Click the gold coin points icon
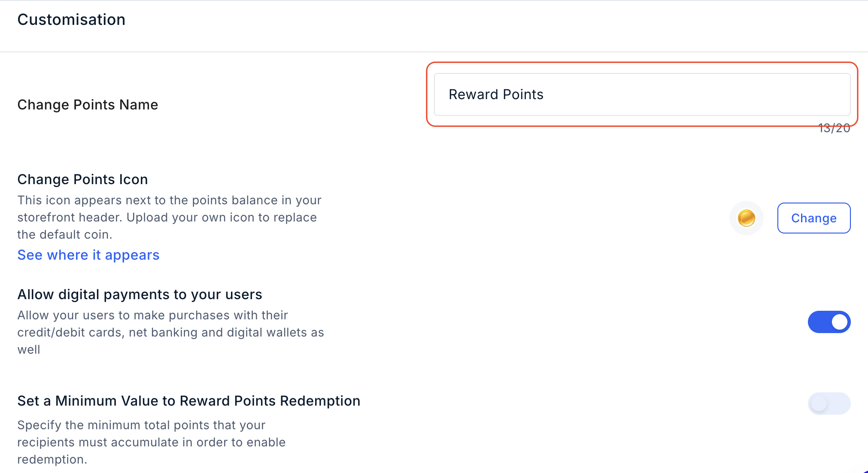868x473 pixels. (x=747, y=218)
